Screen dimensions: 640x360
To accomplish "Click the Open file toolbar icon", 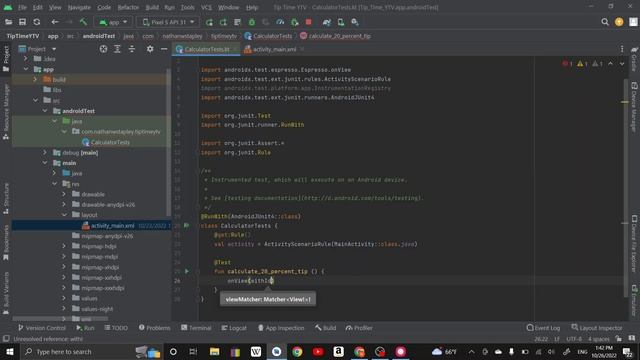I will tap(8, 22).
